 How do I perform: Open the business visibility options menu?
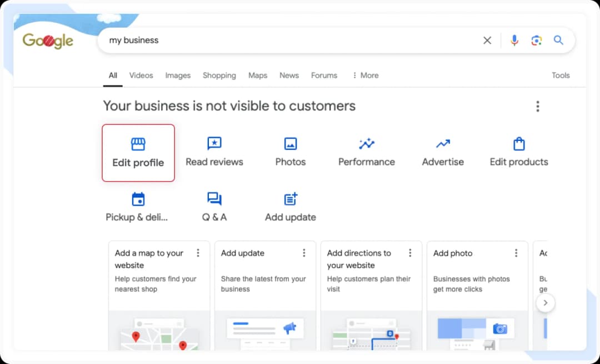[538, 105]
